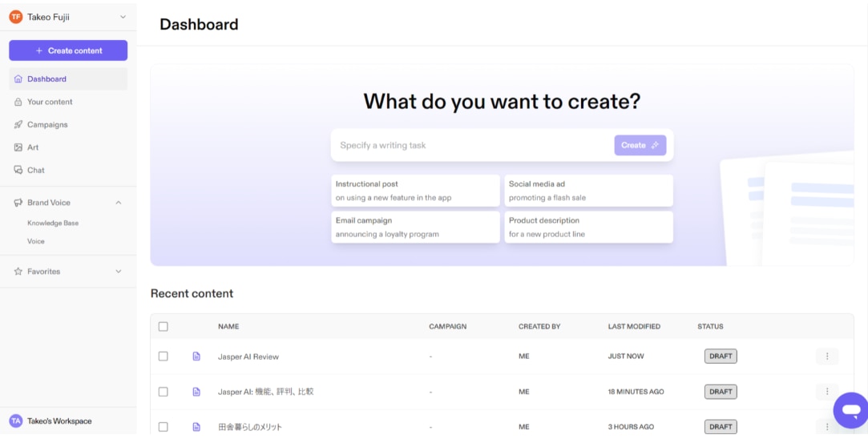Click the chat bubble icon beside Chat

[18, 170]
